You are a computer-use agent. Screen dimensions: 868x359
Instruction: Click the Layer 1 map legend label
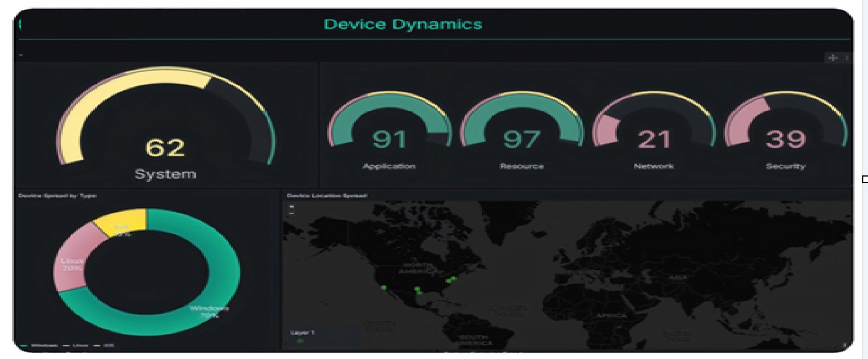point(303,333)
